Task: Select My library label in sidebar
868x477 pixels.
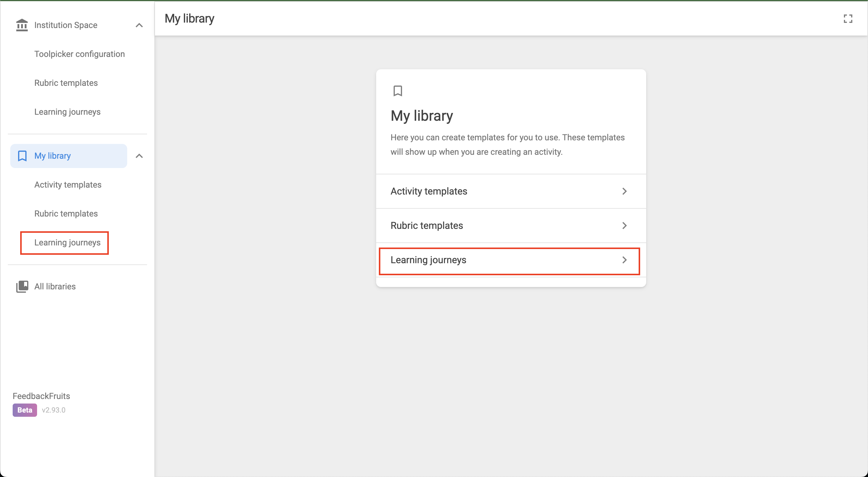Action: click(x=52, y=156)
